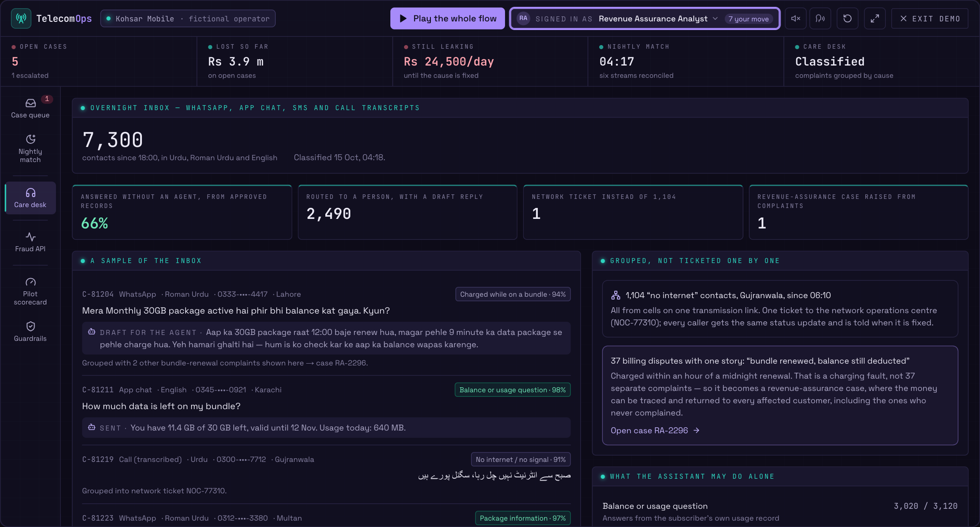
Task: Click the Open Cases stat tile
Action: pos(99,61)
